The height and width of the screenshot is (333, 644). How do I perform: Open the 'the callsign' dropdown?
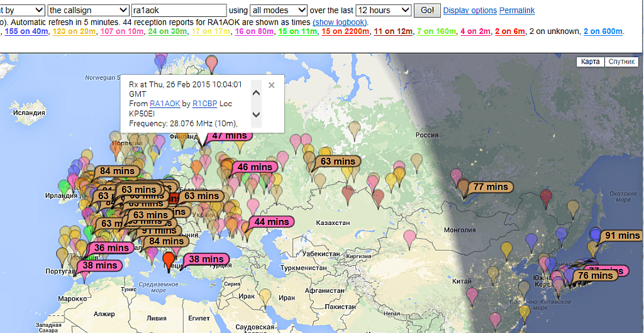coord(88,11)
